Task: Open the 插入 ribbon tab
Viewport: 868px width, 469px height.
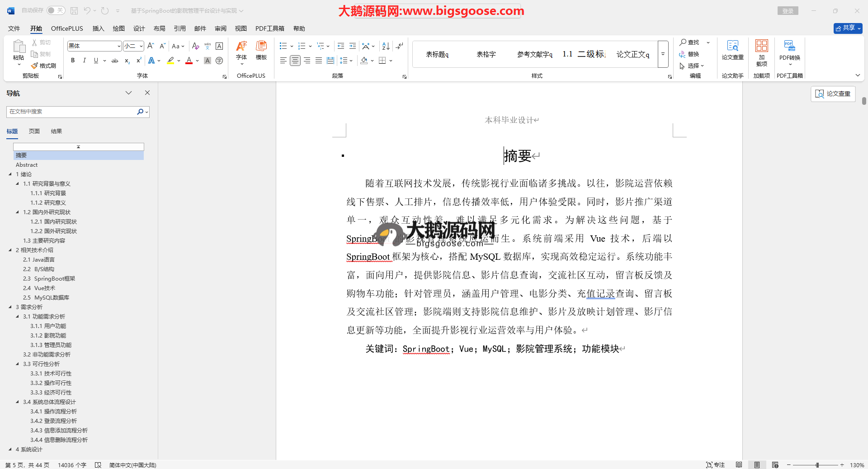Action: pyautogui.click(x=98, y=28)
